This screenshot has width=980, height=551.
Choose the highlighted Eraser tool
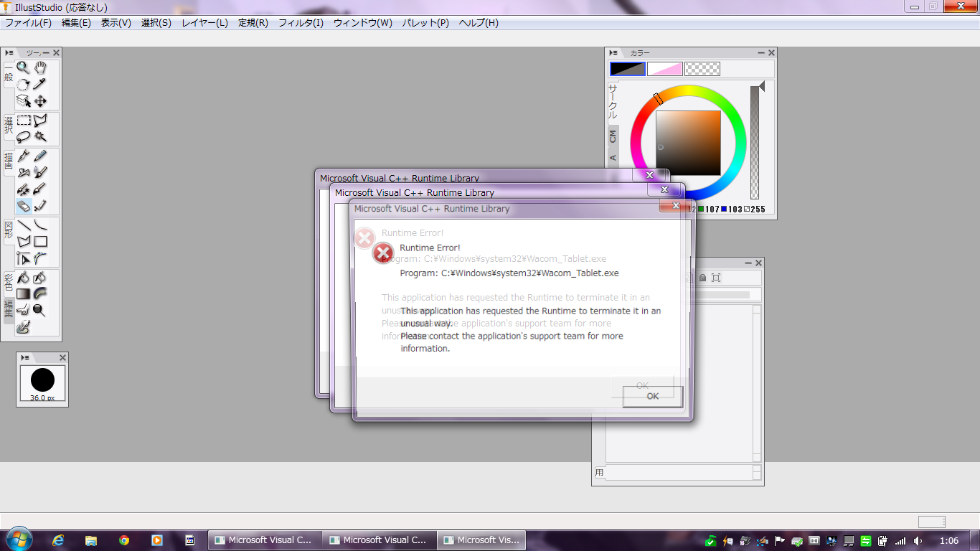[24, 206]
